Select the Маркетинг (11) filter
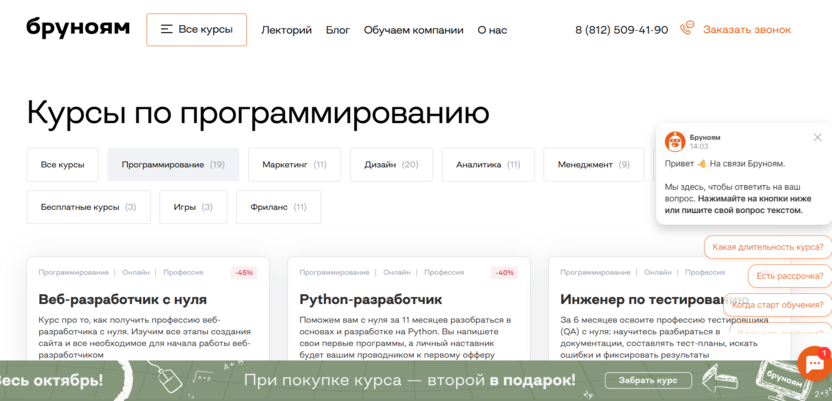Viewport: 832px width, 401px height. pyautogui.click(x=294, y=164)
